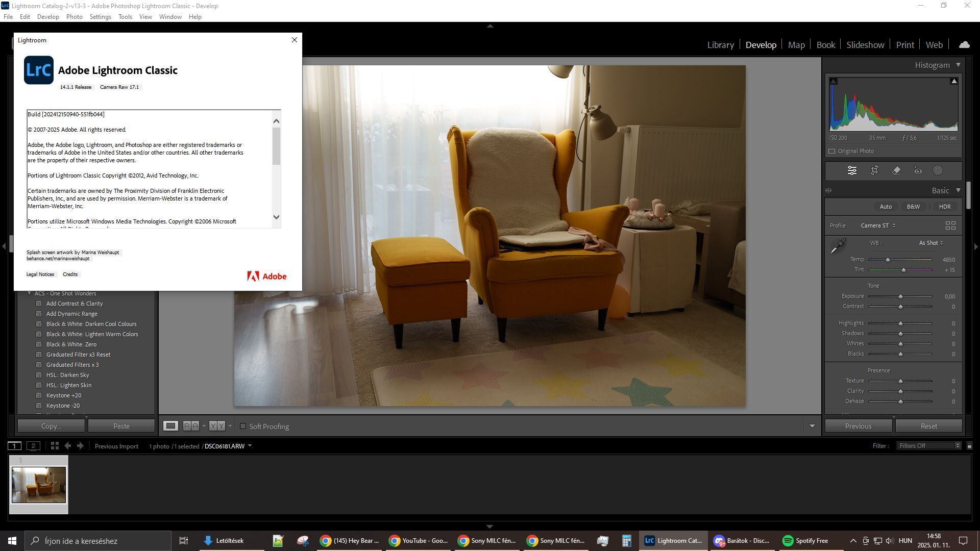Tick the Original Photo checkbox
Viewport: 980px width, 551px height.
click(x=832, y=151)
